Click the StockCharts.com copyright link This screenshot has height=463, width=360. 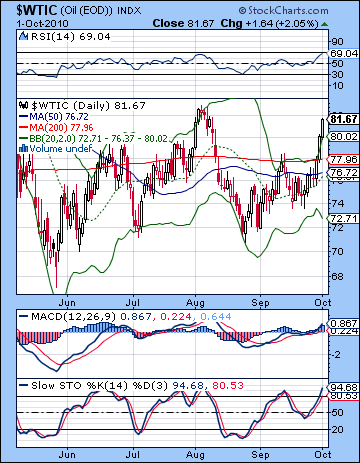point(283,11)
